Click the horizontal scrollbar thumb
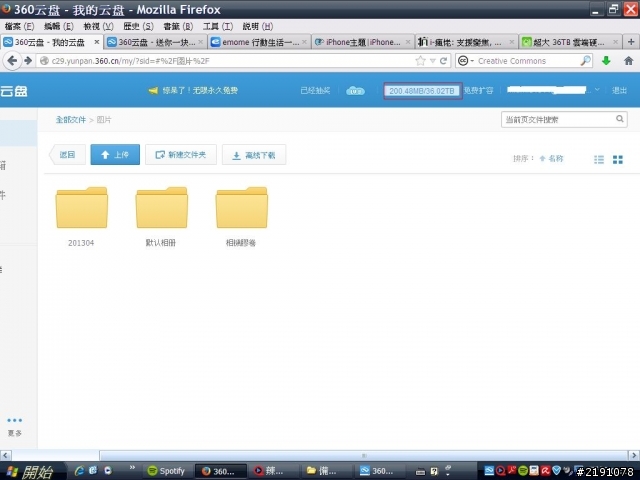 point(363,455)
